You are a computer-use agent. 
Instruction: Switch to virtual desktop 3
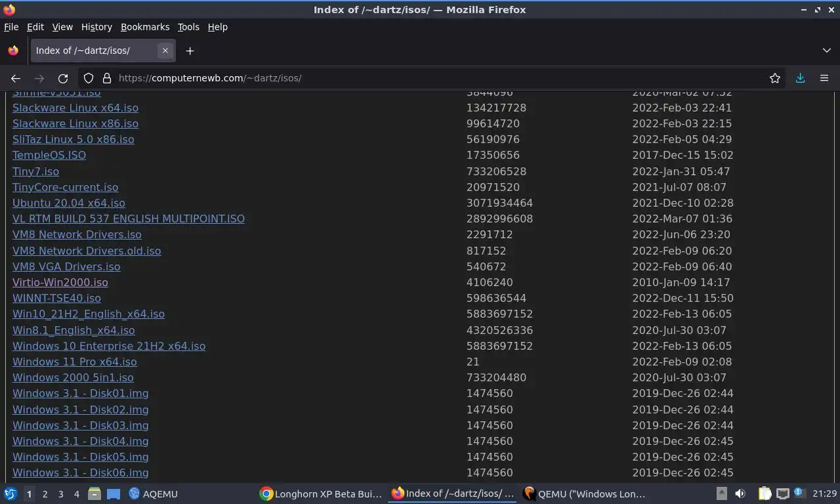coord(60,494)
